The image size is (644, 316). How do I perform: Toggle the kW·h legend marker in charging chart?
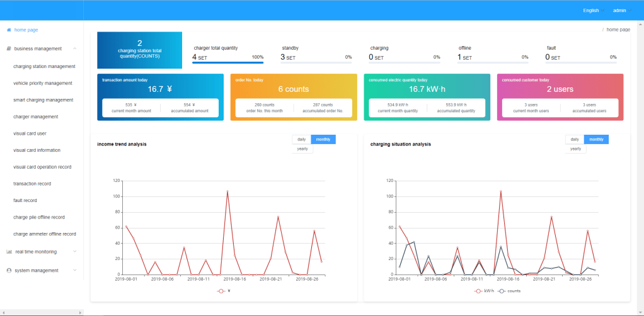pos(480,291)
